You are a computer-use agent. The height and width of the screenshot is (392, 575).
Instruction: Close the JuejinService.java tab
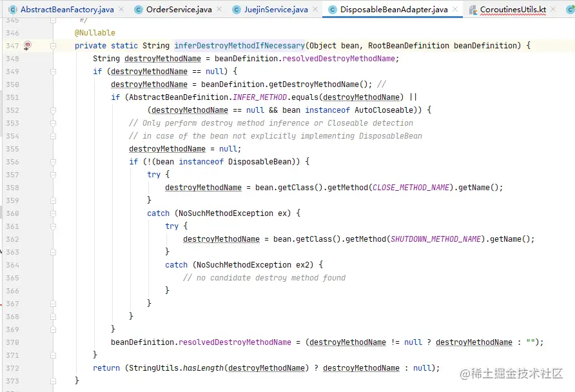pos(315,9)
